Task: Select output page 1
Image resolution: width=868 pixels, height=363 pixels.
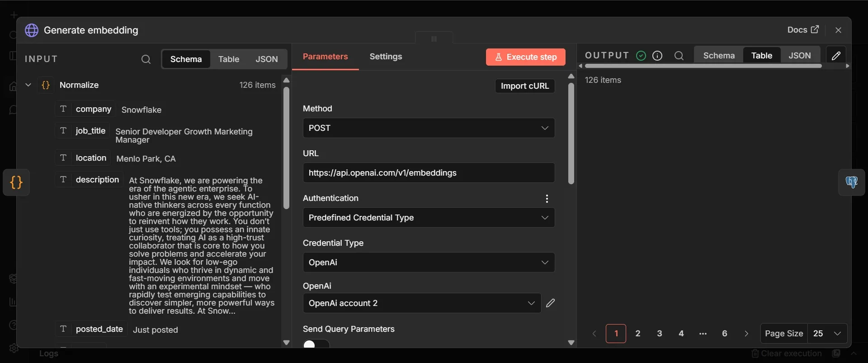Action: tap(616, 334)
